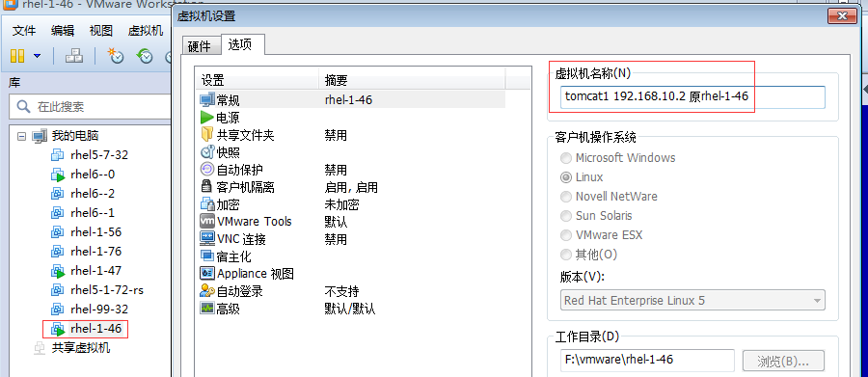Select the 自动登录 autologin icon
The image size is (868, 377).
207,290
